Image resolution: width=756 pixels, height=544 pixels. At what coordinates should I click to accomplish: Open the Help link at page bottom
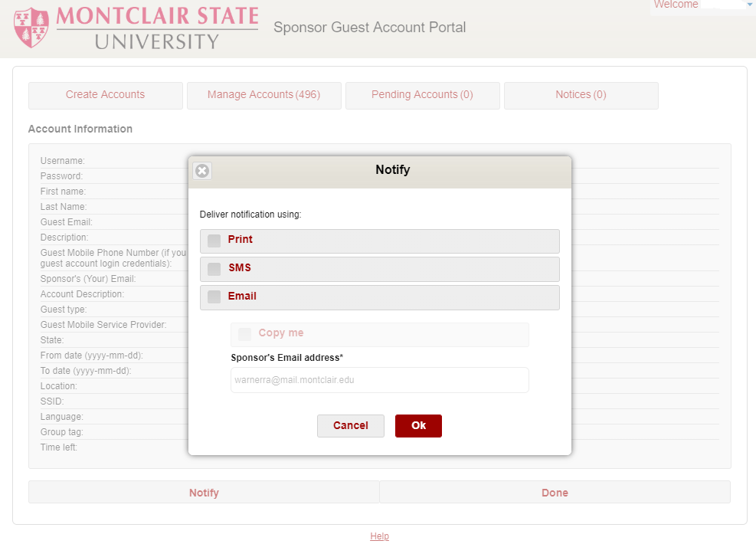(x=379, y=536)
